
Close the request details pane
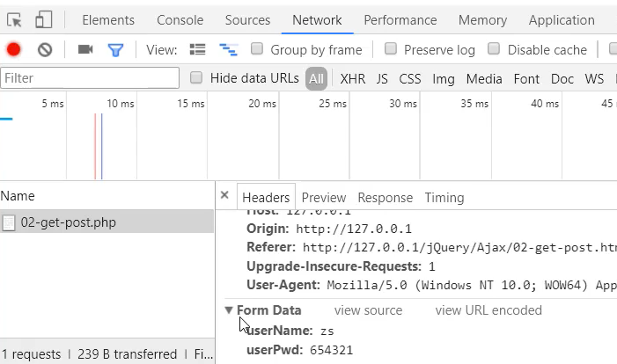(x=224, y=194)
